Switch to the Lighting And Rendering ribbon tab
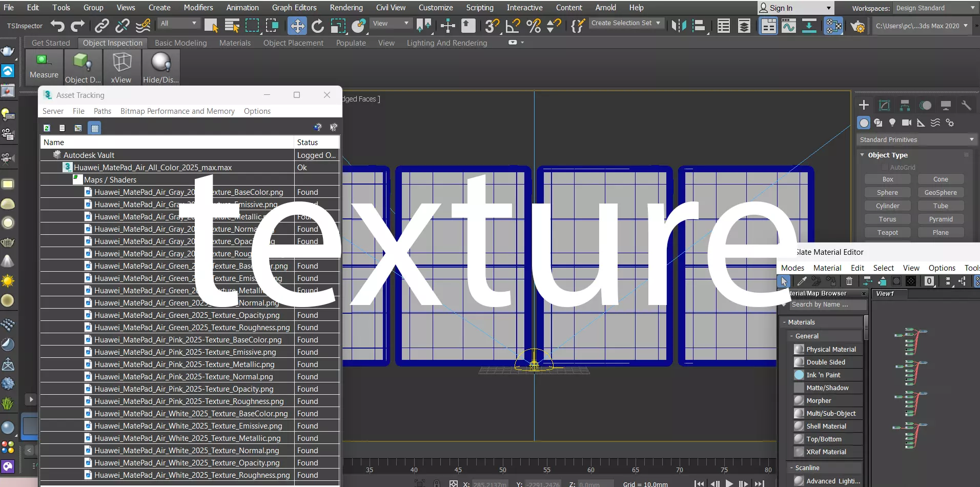This screenshot has width=980, height=487. [447, 43]
